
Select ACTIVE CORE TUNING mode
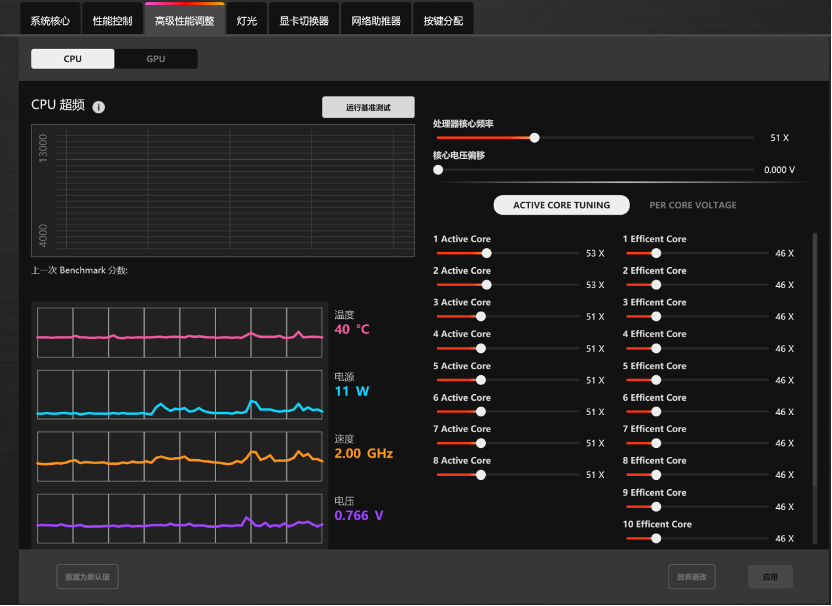561,205
